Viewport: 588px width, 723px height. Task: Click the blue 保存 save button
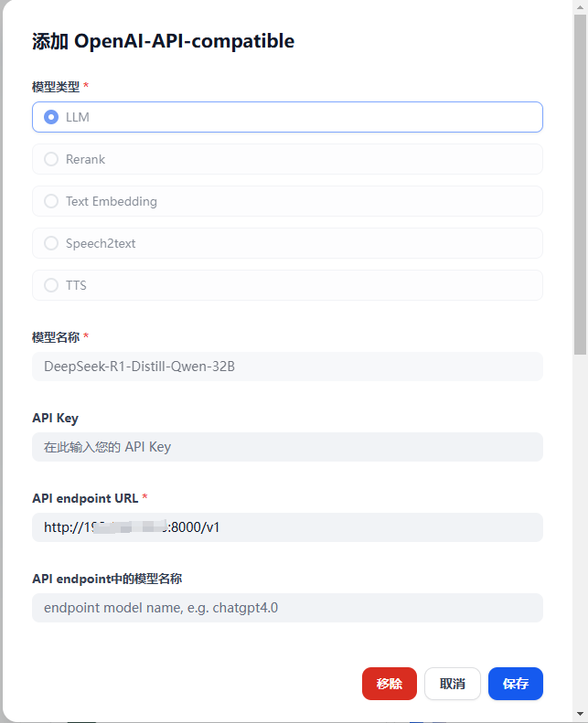516,684
